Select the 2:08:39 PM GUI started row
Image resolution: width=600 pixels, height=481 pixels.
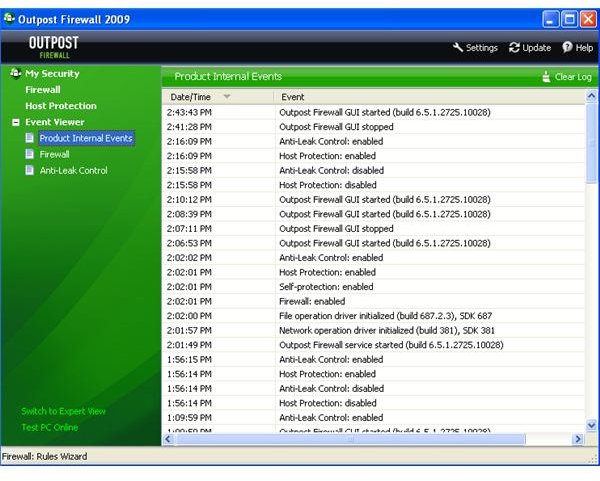[x=373, y=214]
